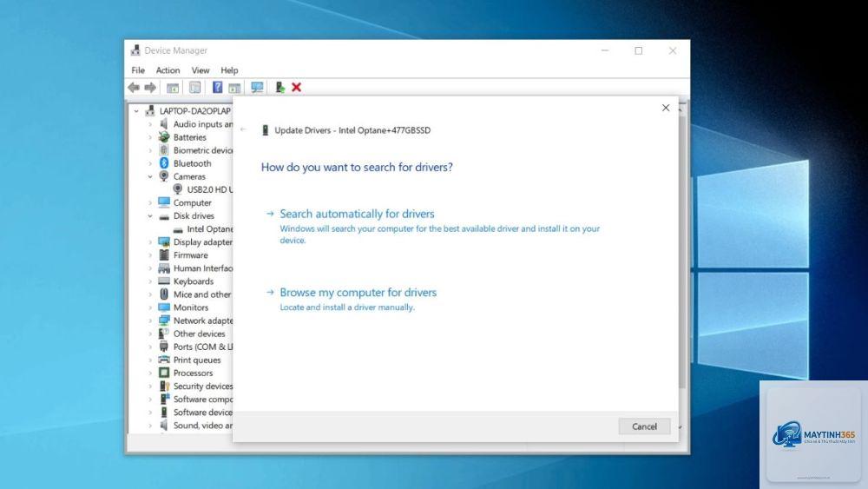Maximize the Device Manager window
The height and width of the screenshot is (489, 868).
(x=638, y=50)
